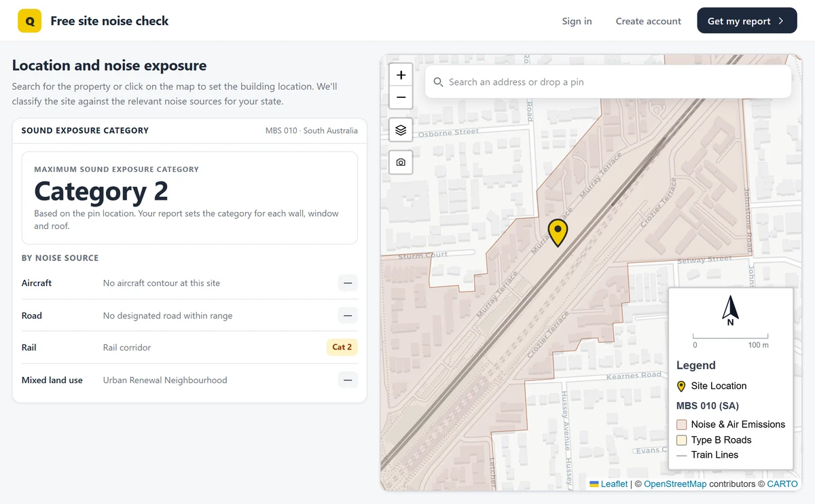Click the Noise & Air Emissions legend swatch
The width and height of the screenshot is (815, 504).
[682, 425]
